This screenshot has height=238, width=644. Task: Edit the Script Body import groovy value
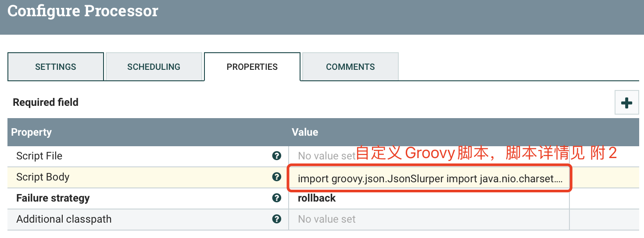click(429, 178)
